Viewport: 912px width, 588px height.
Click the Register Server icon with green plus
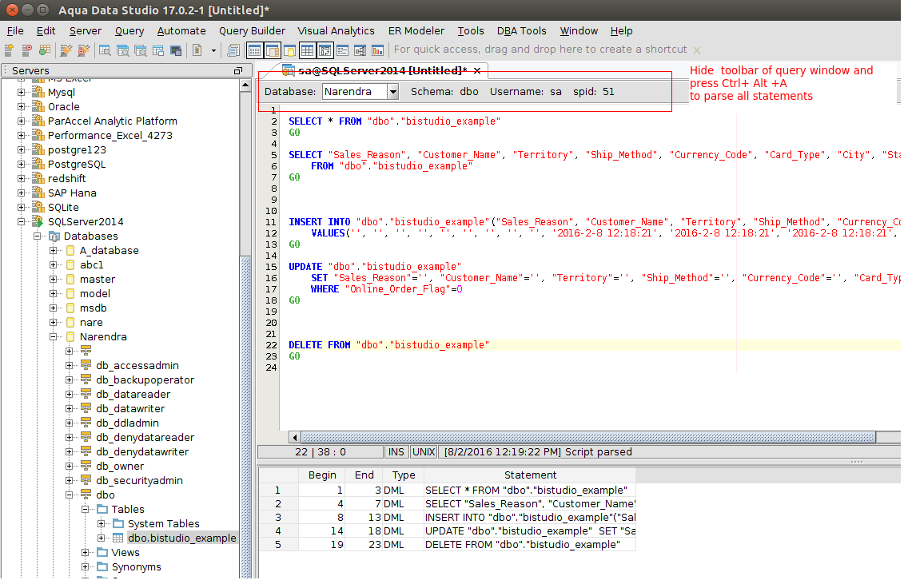click(9, 50)
